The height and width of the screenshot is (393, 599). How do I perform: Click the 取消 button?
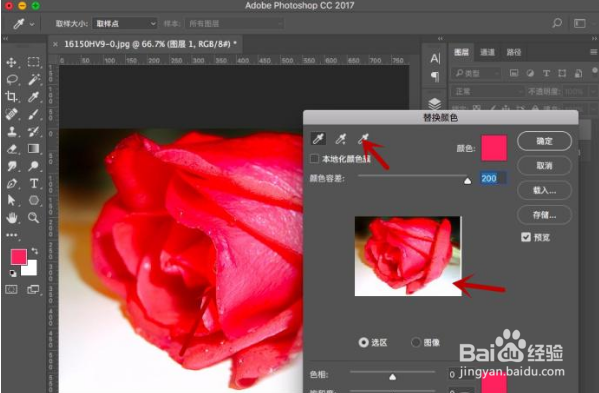point(544,166)
